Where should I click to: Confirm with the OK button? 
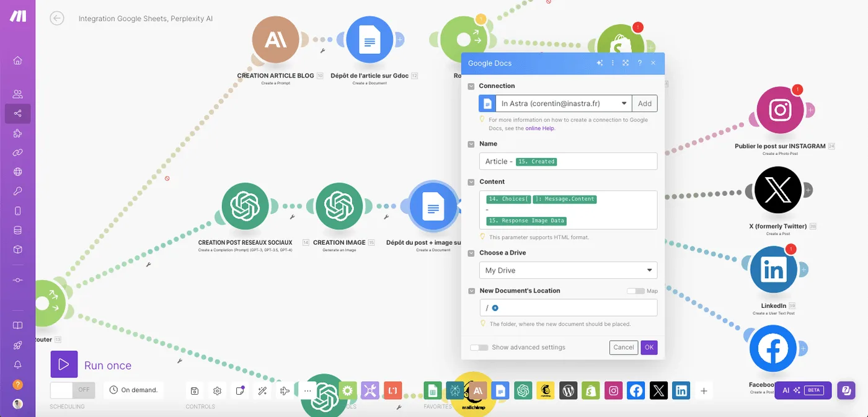click(649, 348)
